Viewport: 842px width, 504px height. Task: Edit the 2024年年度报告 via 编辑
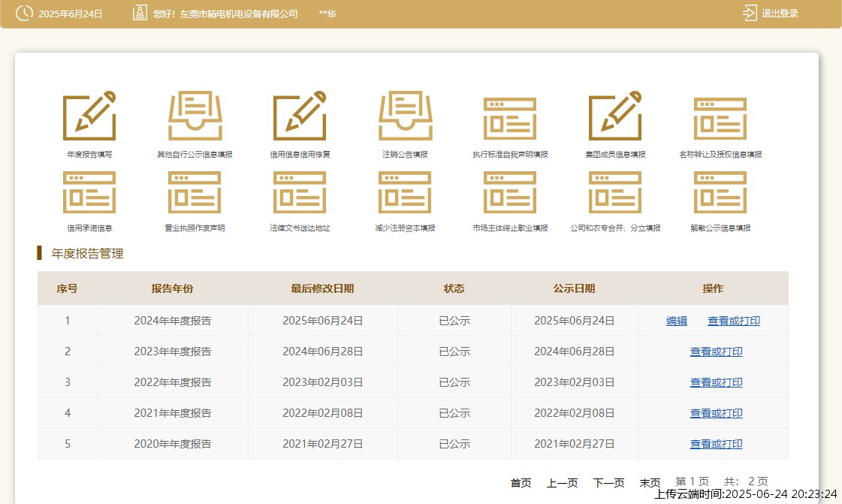pyautogui.click(x=677, y=321)
